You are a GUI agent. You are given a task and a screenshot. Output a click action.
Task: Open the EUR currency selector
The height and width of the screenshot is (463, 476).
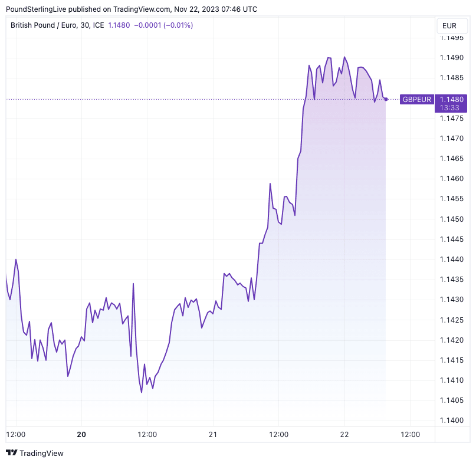click(449, 25)
